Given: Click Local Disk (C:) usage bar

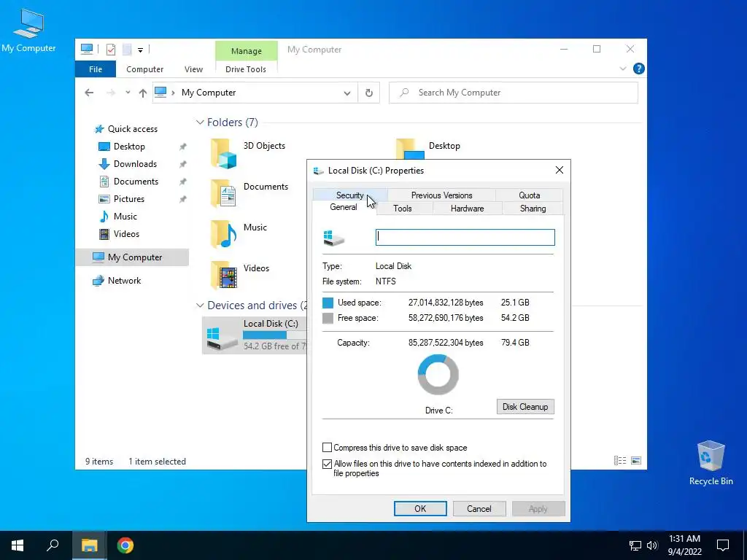Looking at the screenshot, I should pos(274,335).
